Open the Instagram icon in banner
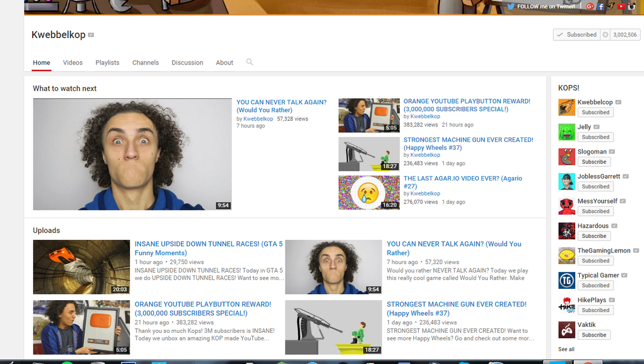The width and height of the screenshot is (644, 364). pos(632,6)
